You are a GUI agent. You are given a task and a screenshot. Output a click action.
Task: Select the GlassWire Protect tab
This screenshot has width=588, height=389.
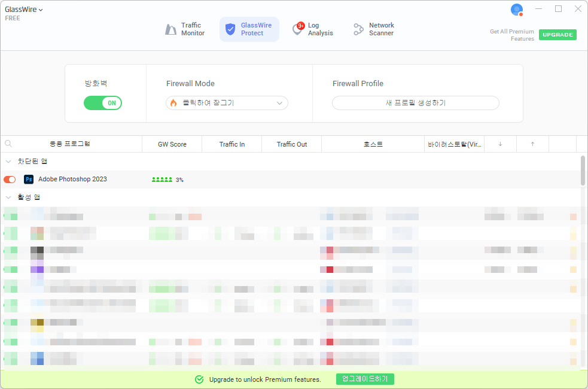(x=249, y=29)
